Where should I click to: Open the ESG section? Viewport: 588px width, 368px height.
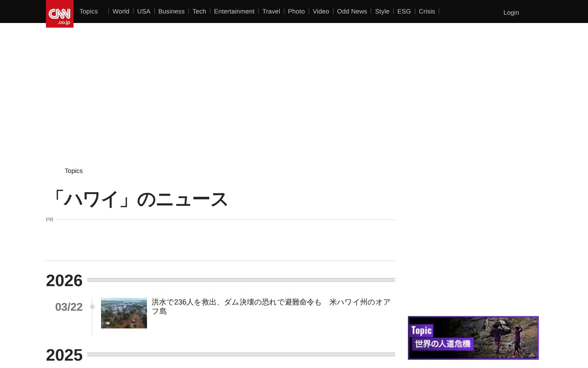(x=404, y=11)
